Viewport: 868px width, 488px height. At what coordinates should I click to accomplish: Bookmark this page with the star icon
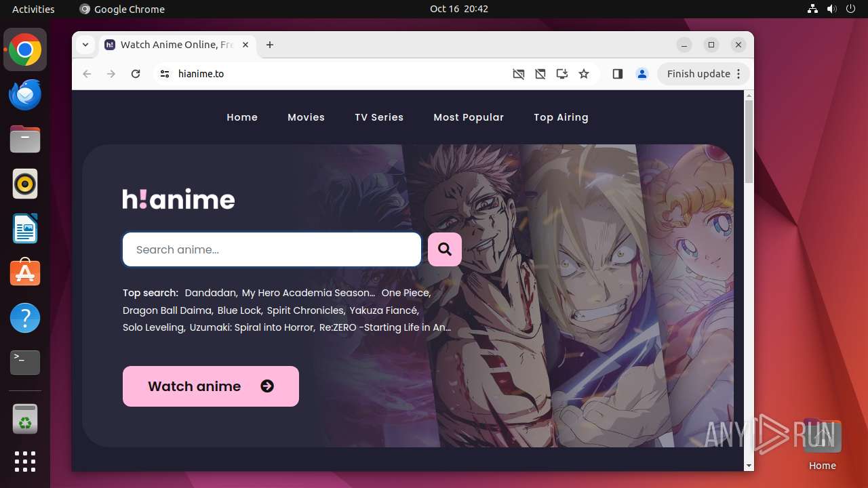tap(584, 74)
